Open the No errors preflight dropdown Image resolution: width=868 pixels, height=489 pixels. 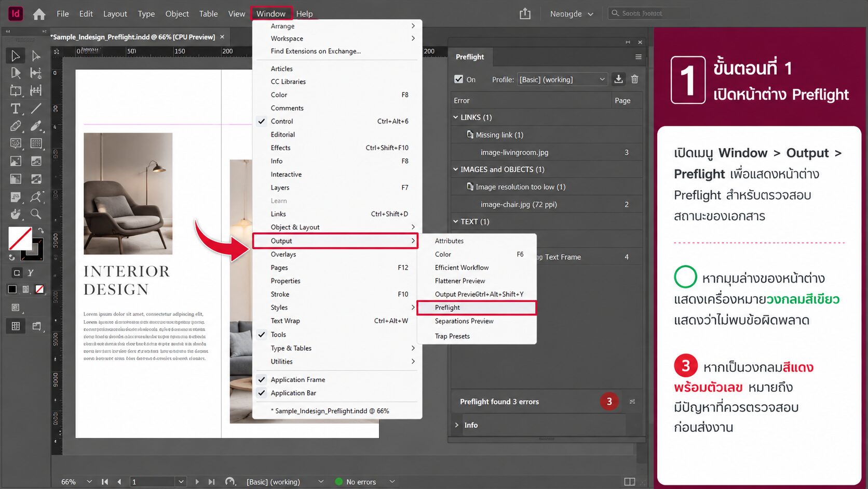[x=392, y=482]
